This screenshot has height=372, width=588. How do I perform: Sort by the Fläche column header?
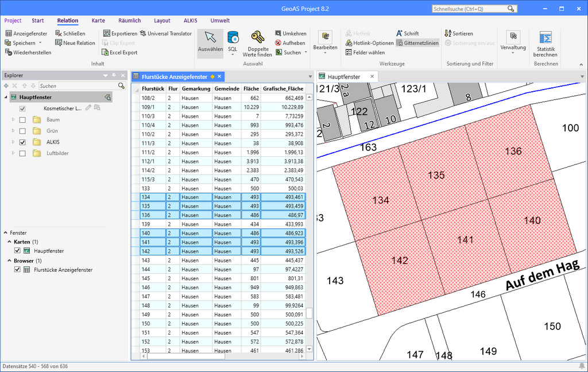pos(251,89)
